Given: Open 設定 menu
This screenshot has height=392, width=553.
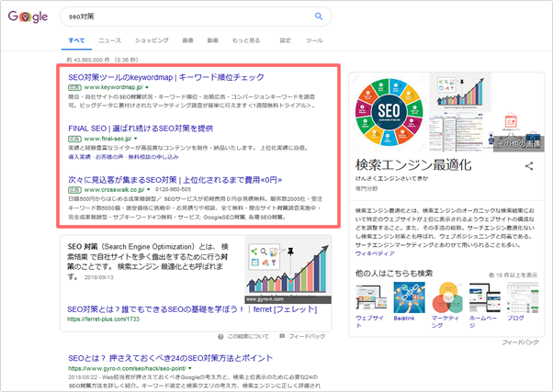Looking at the screenshot, I should [x=286, y=40].
